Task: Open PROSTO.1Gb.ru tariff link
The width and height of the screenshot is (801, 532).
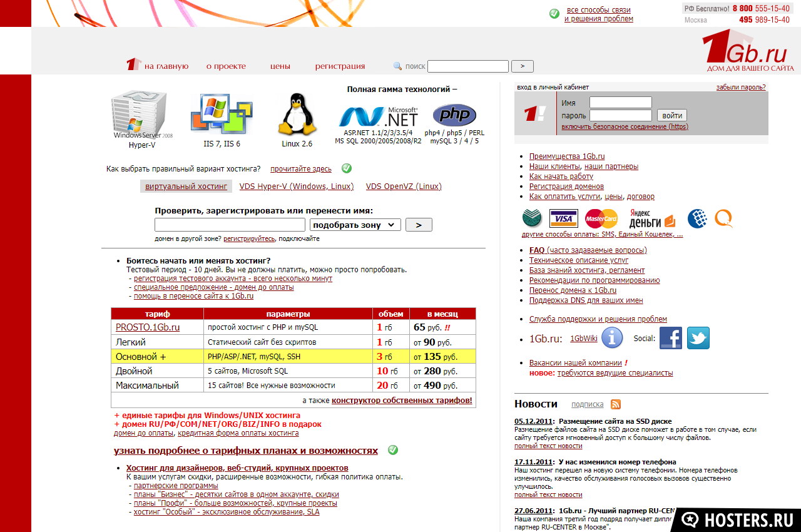Action: point(148,327)
